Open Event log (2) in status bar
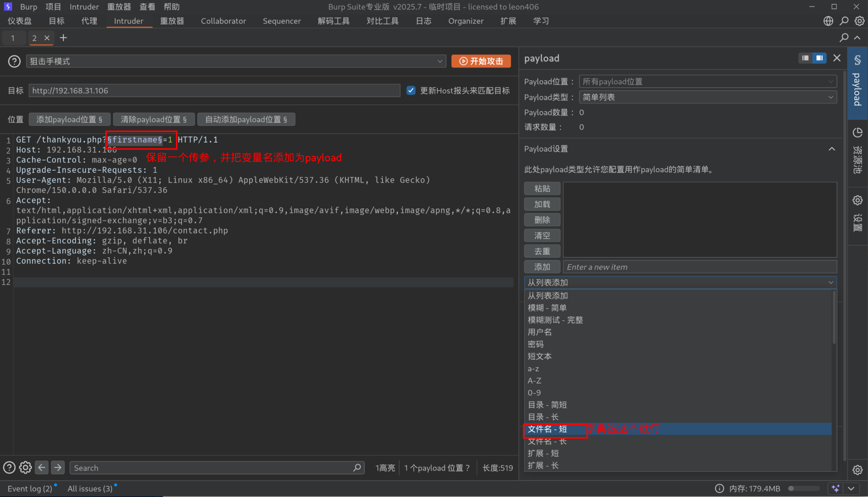This screenshot has width=868, height=497. (x=30, y=488)
